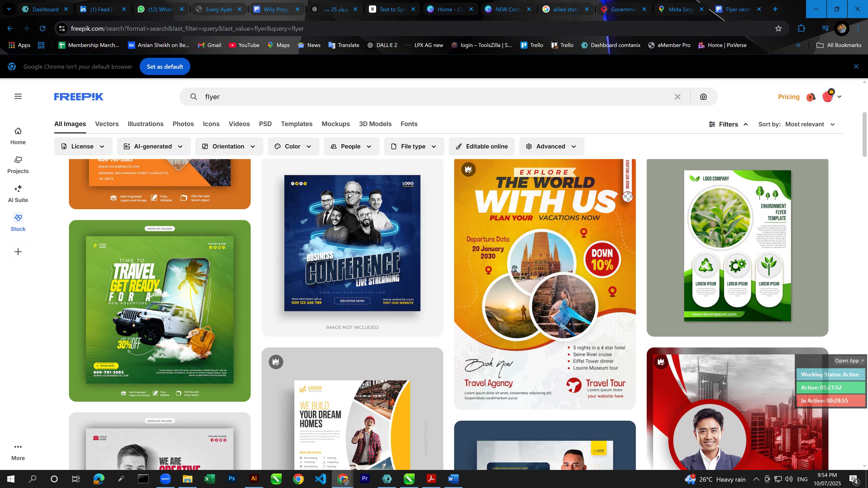The height and width of the screenshot is (488, 868).
Task: Open Explore The World travel flyer
Action: [x=545, y=284]
